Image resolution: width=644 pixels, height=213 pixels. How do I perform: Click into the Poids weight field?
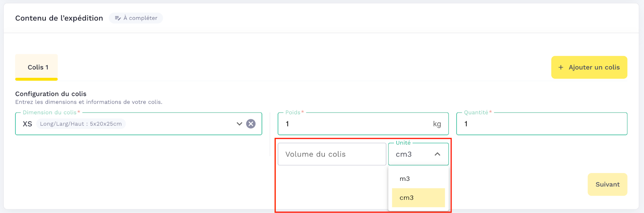[354, 124]
